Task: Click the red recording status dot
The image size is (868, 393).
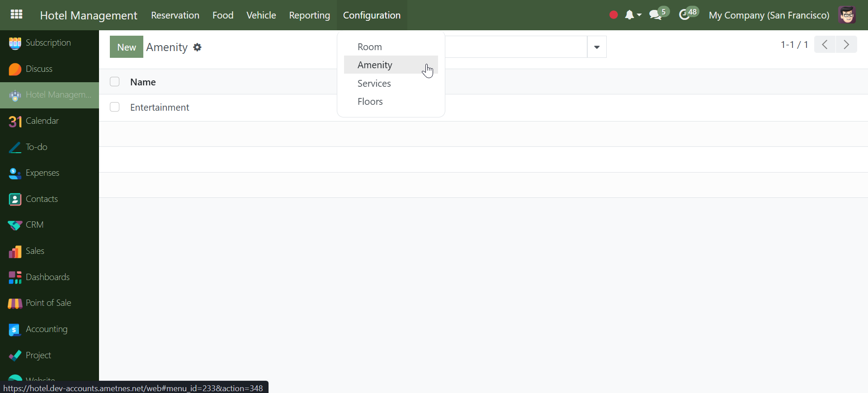Action: point(613,15)
